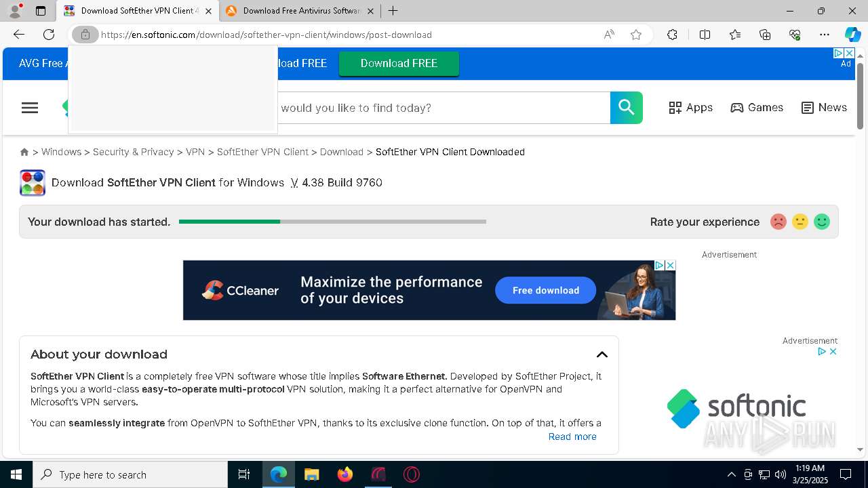868x488 pixels.
Task: Rate the experience with happy green face
Action: point(822,222)
